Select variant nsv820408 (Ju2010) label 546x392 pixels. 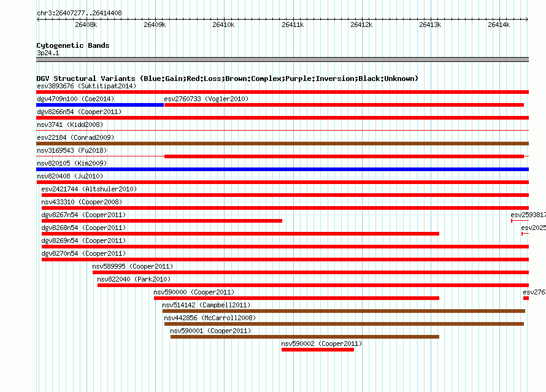point(70,176)
